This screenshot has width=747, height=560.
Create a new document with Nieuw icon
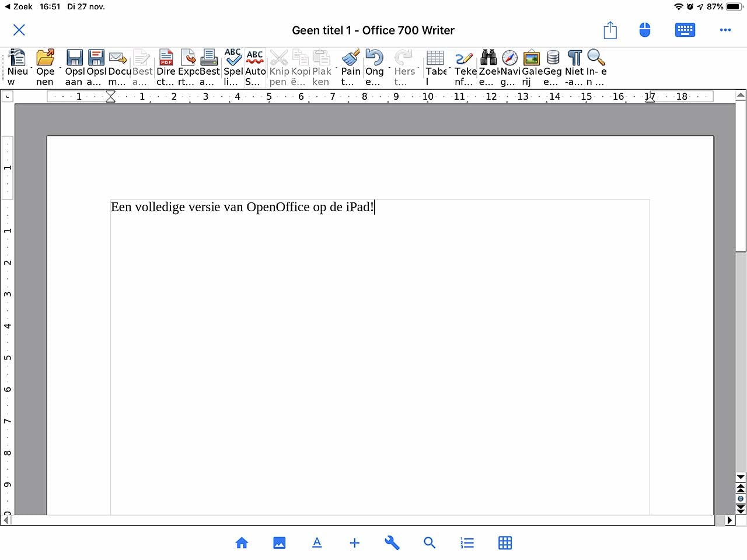point(18,57)
